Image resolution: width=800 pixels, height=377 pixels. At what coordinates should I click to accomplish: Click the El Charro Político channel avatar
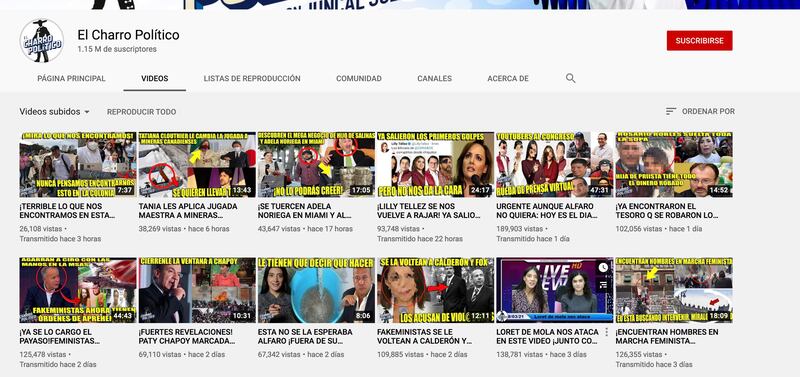[42, 41]
